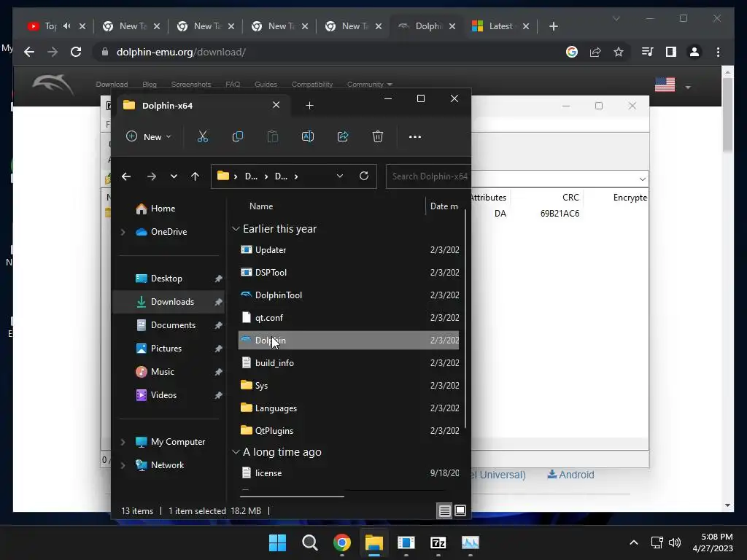Click the Chrome share page icon

(x=595, y=52)
